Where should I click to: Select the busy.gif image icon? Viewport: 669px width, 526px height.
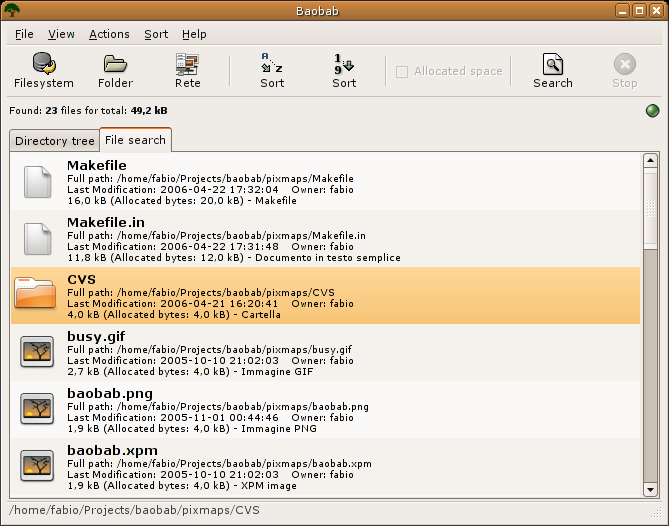pos(37,352)
